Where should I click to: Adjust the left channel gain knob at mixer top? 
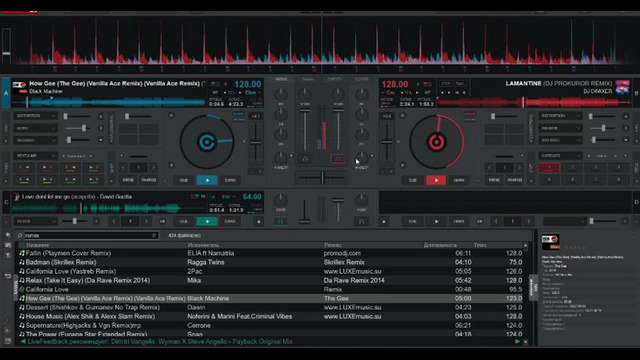pos(305,95)
